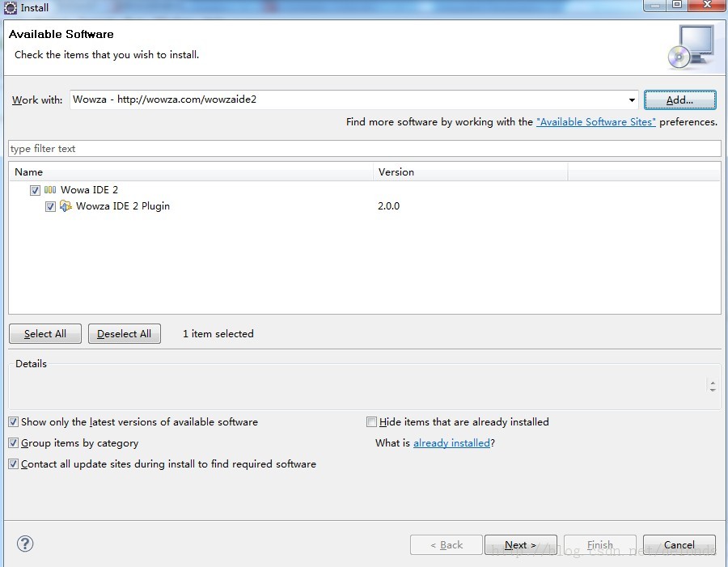Click the Wowa IDE 2 category icon
Viewport: 728px width, 567px height.
(x=50, y=189)
